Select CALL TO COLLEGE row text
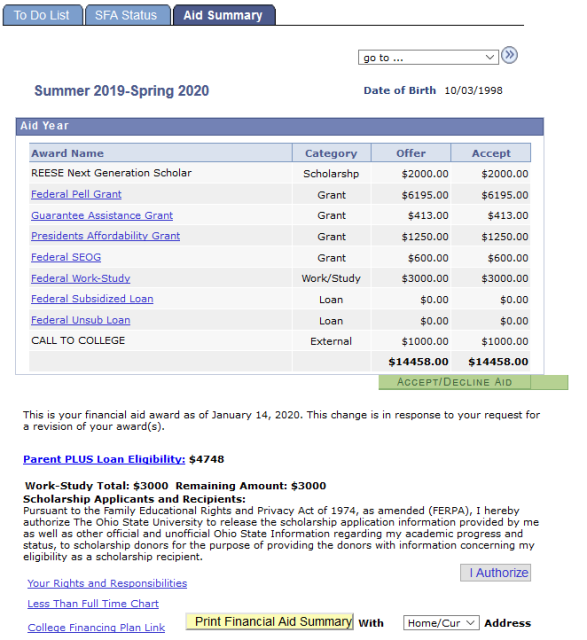587x640 pixels. click(x=78, y=340)
